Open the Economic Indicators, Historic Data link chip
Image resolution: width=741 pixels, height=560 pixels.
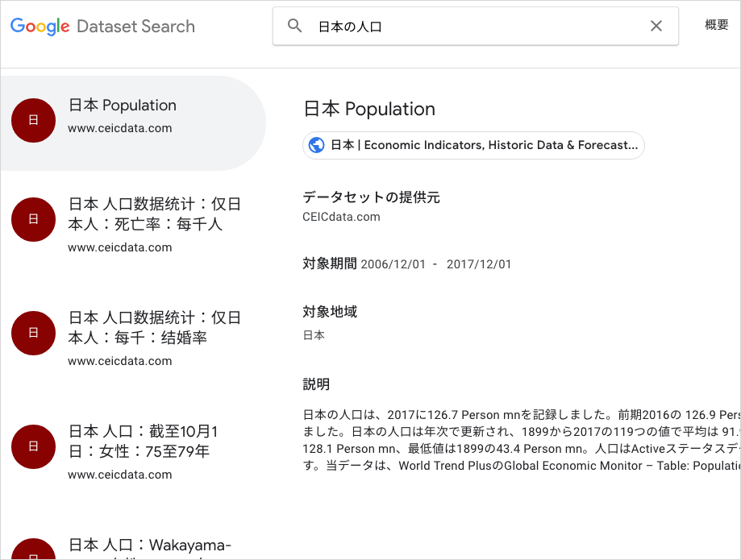coord(473,145)
